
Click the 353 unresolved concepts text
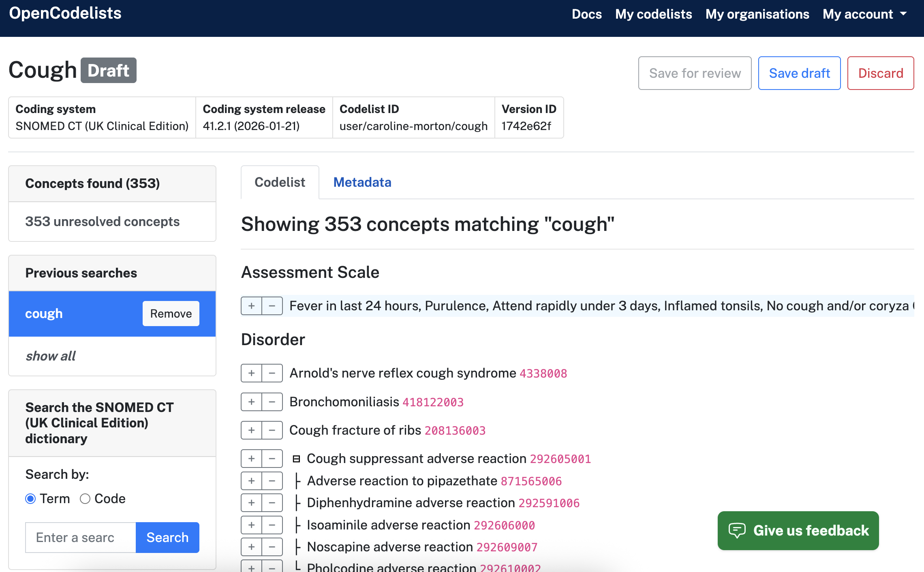102,222
